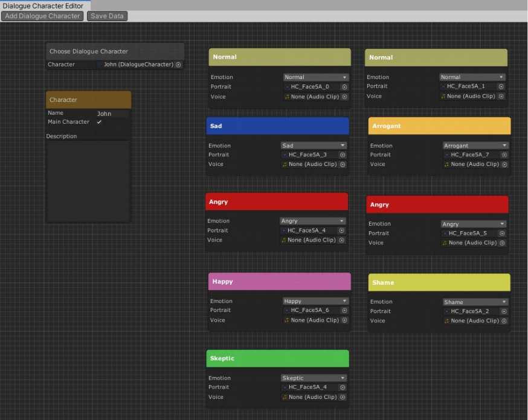528x420 pixels.
Task: Click voice picker icon in Shame node
Action: click(504, 321)
